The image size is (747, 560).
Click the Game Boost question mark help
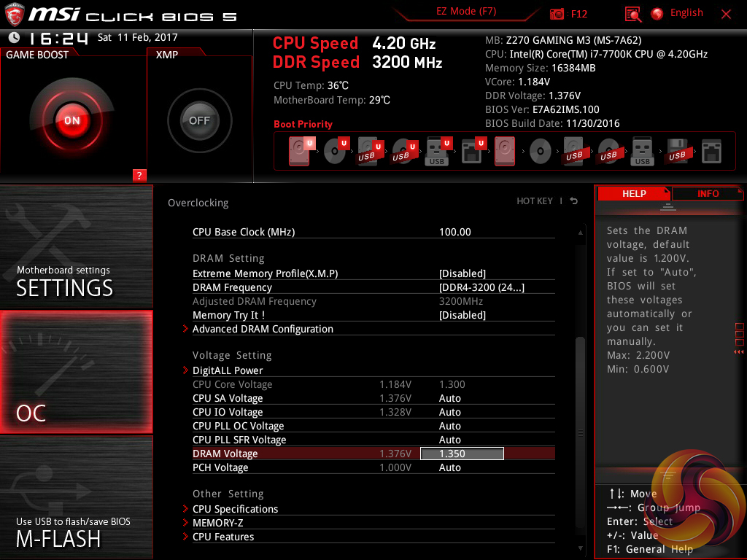(139, 175)
